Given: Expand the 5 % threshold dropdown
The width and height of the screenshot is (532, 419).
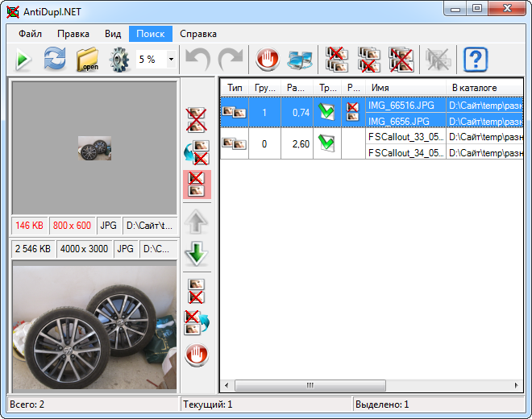Looking at the screenshot, I should coord(171,60).
